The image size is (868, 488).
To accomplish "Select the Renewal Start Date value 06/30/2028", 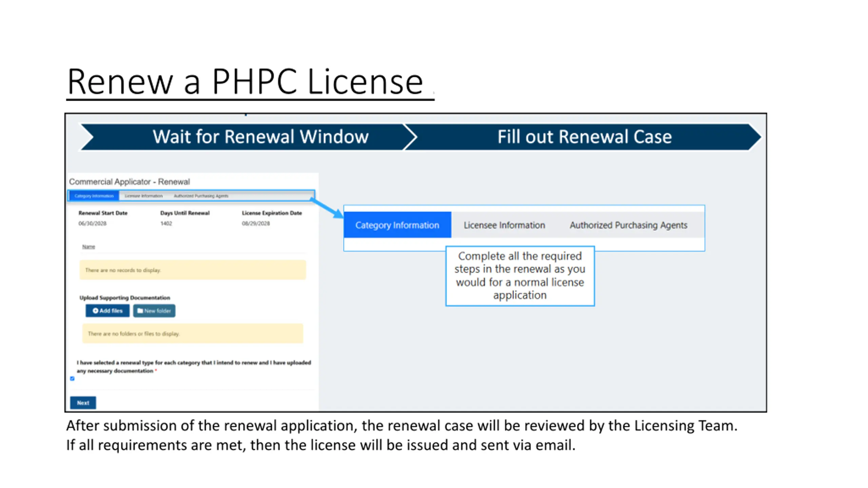I will (x=92, y=223).
